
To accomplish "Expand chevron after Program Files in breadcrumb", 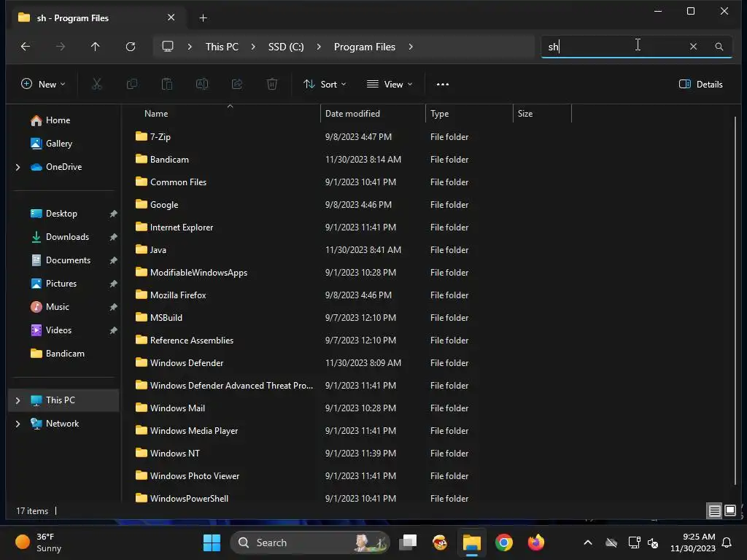I will [x=411, y=47].
